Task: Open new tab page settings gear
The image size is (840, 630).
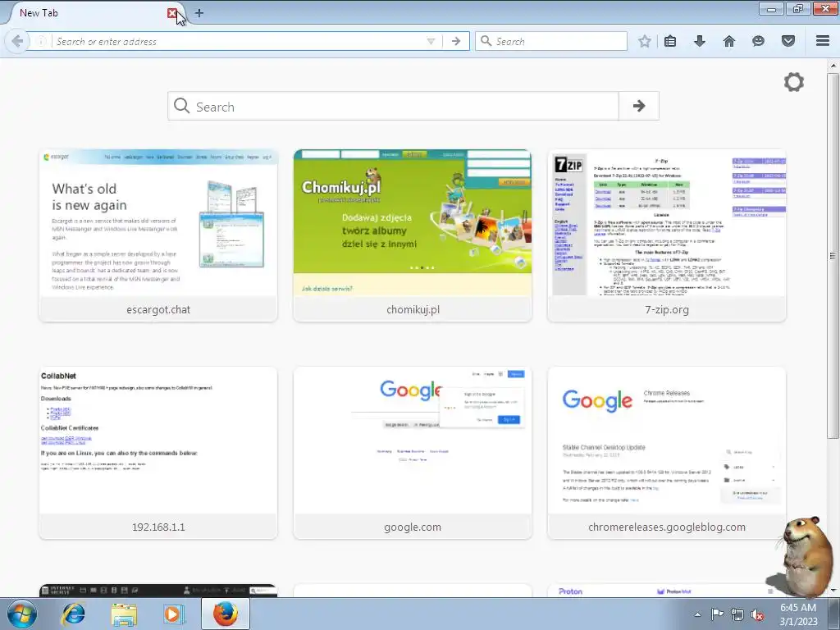Action: 794,82
